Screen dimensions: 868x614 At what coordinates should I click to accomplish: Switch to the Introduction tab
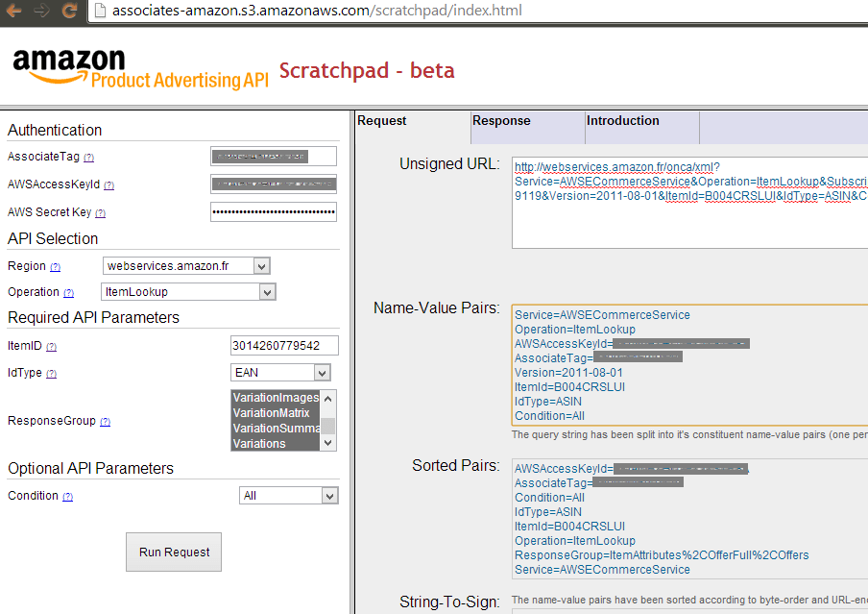click(x=622, y=121)
